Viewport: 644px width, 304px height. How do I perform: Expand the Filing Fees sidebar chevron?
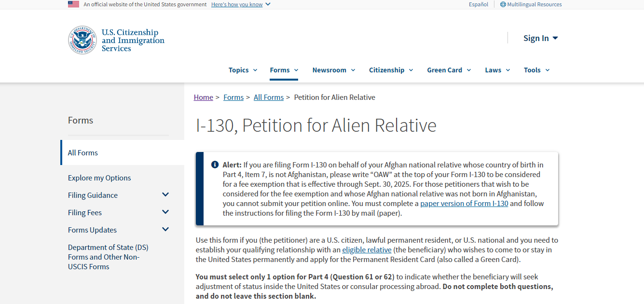pyautogui.click(x=165, y=212)
